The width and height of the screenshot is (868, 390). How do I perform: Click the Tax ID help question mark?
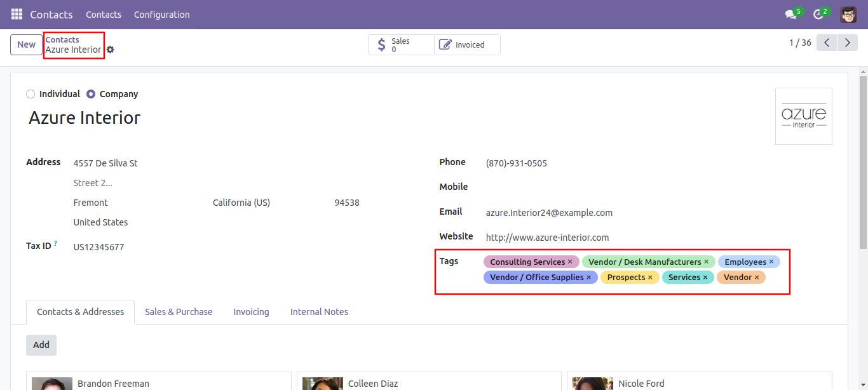click(55, 243)
